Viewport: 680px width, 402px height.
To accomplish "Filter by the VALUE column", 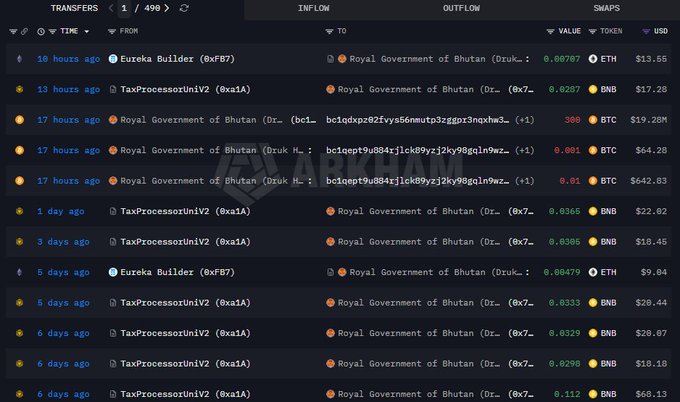I will pyautogui.click(x=550, y=31).
